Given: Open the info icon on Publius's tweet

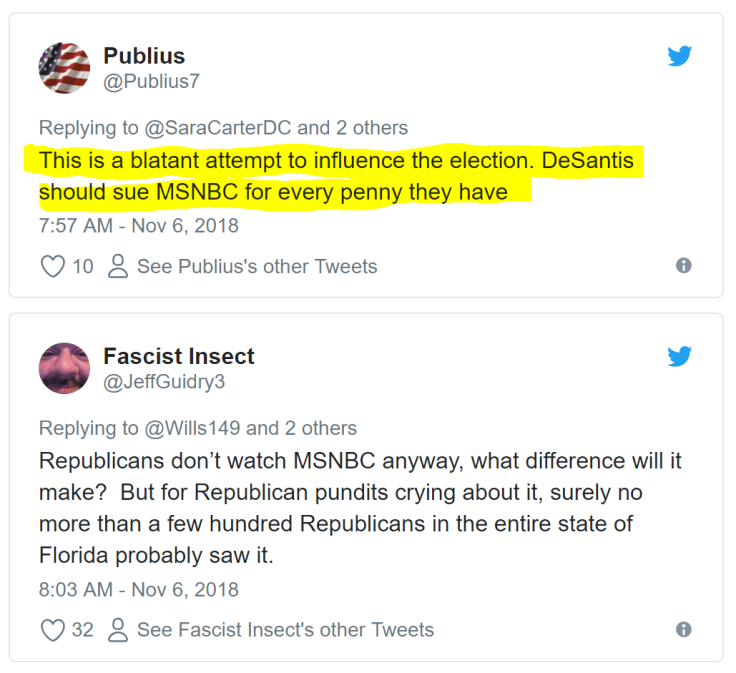Looking at the screenshot, I should 684,266.
